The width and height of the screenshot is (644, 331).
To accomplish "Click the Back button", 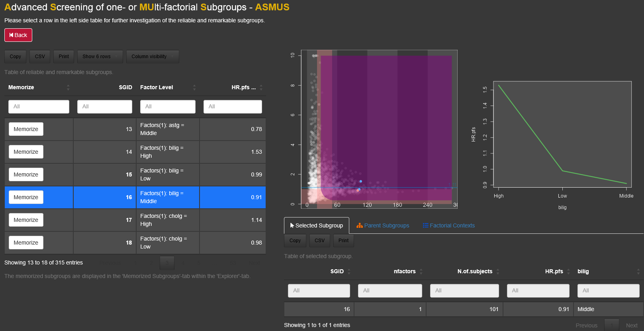I will (18, 35).
